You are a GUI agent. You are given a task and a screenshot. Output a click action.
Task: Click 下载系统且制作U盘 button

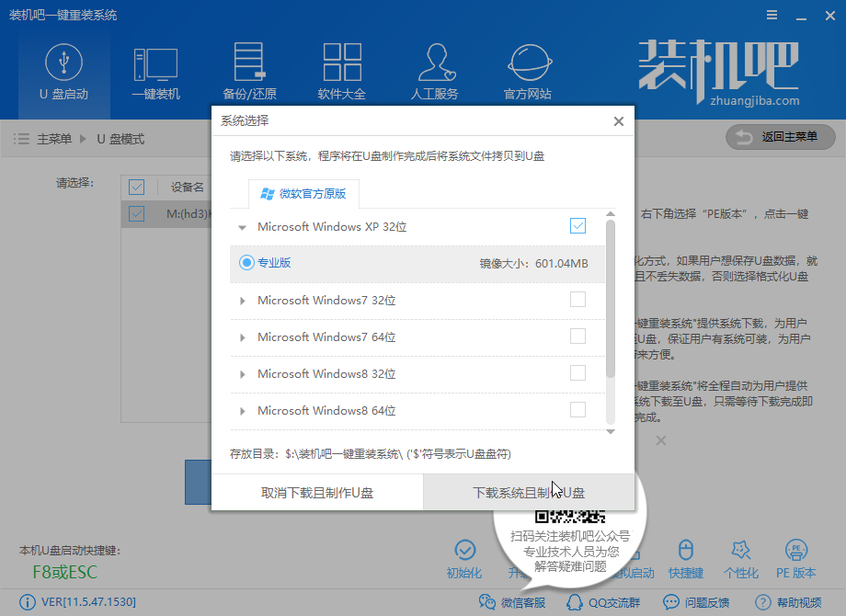tap(529, 493)
